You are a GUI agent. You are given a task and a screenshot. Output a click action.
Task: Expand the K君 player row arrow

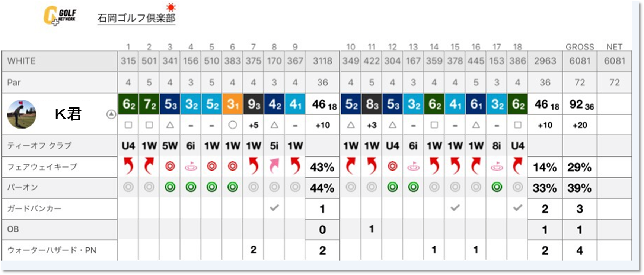pos(111,114)
